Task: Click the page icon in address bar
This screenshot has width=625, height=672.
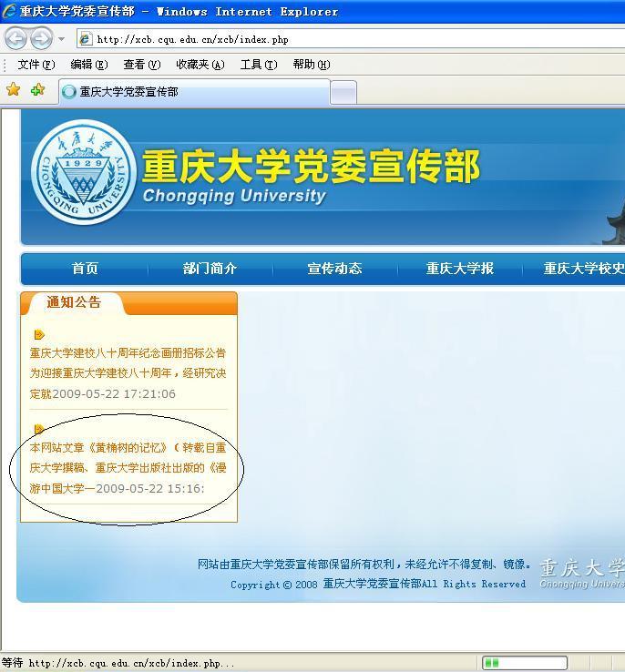Action: [x=86, y=39]
